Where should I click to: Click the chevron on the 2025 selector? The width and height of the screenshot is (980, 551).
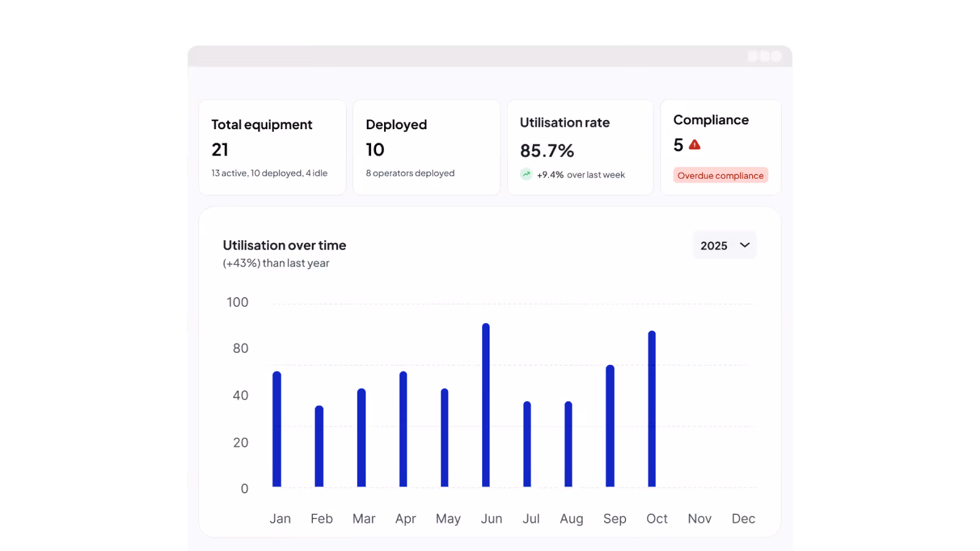click(744, 245)
